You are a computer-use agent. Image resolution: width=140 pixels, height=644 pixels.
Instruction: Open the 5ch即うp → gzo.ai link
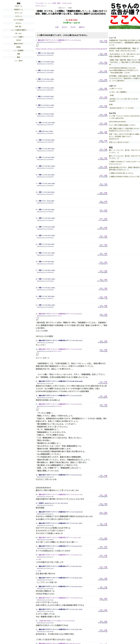72,23
